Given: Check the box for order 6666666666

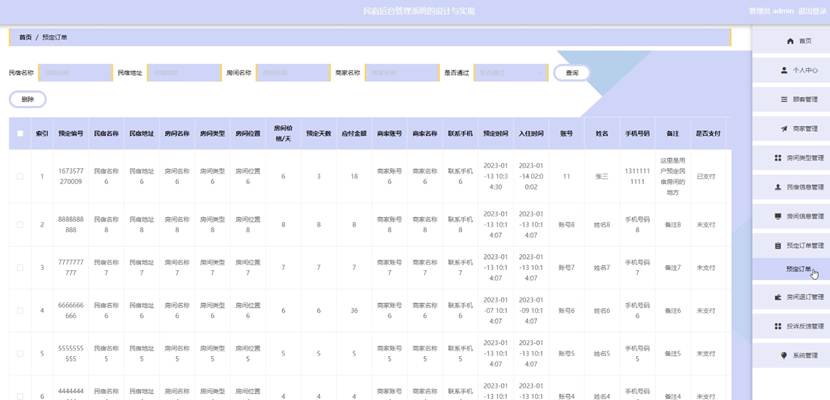Looking at the screenshot, I should 20,311.
